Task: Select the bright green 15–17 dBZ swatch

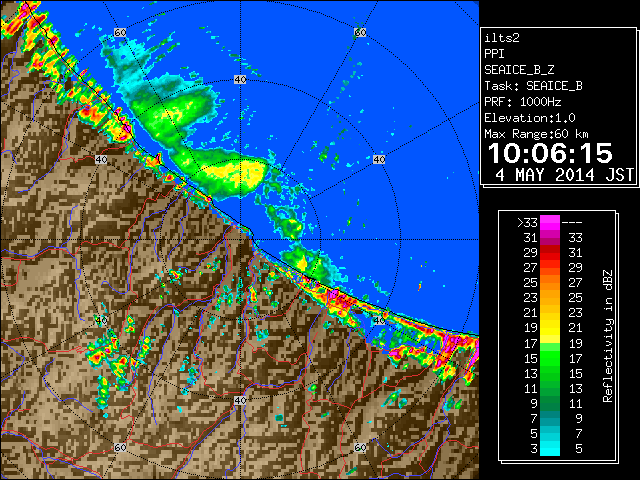Action: click(550, 358)
